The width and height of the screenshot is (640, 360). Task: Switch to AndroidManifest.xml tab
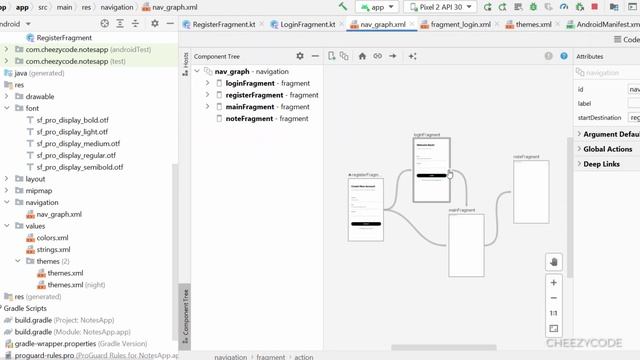(603, 24)
